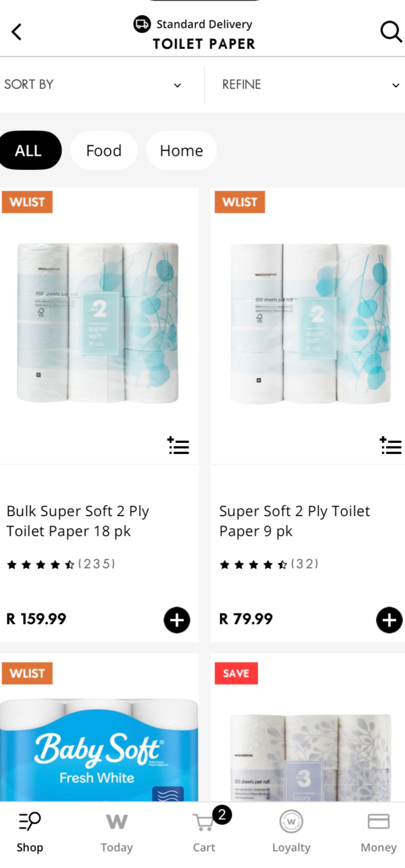
Task: View the 18 pk toilet paper image
Action: tap(98, 323)
